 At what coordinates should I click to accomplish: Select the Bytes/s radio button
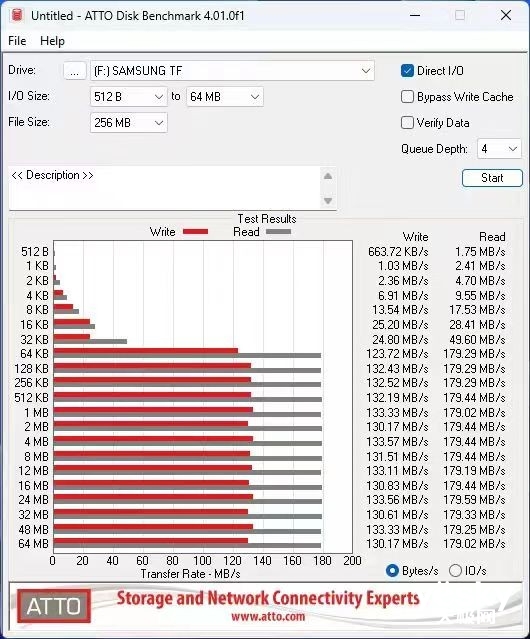point(392,571)
